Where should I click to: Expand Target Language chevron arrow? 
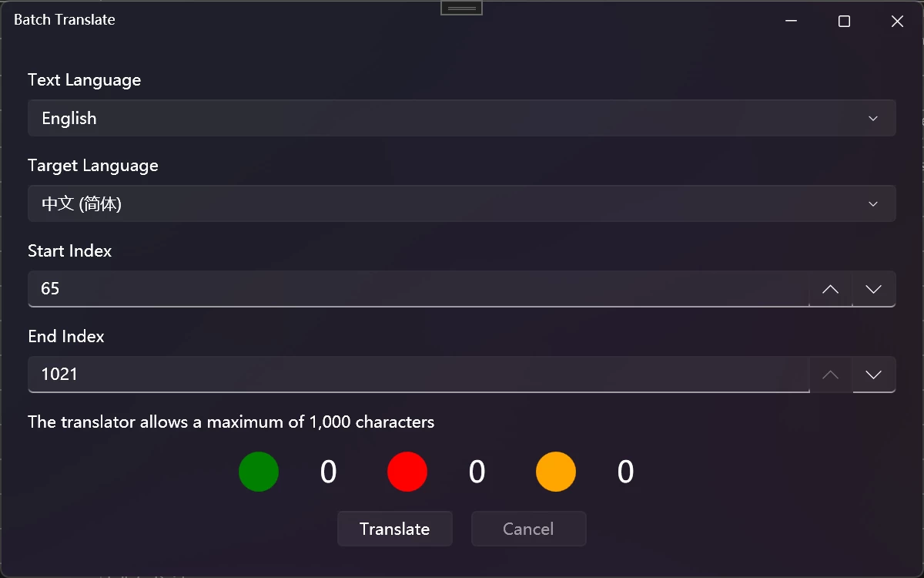873,203
